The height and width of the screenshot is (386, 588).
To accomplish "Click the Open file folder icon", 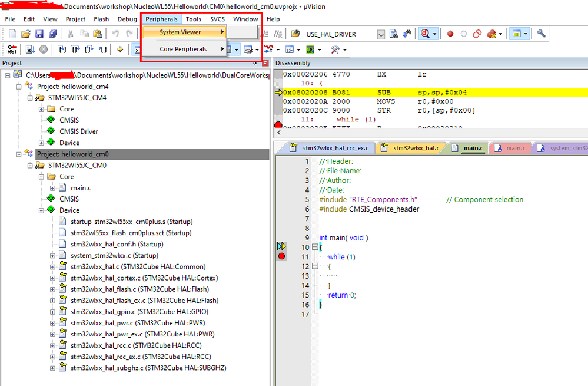I will coord(26,34).
